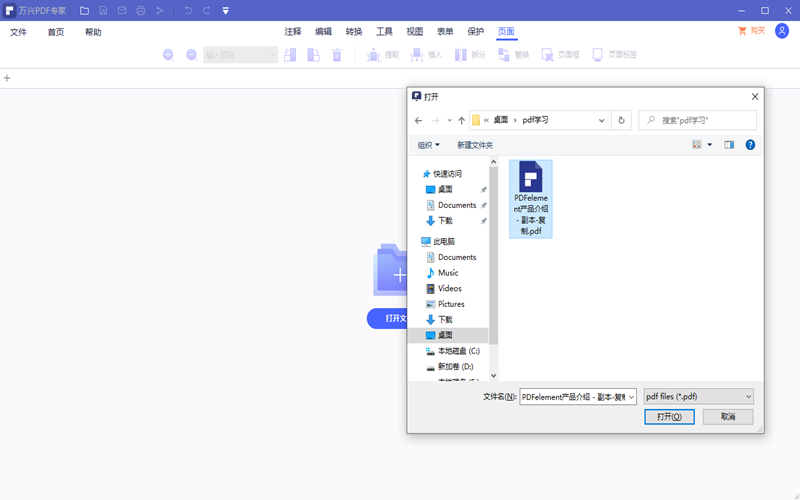Image resolution: width=800 pixels, height=500 pixels.
Task: Click the user account avatar icon
Action: click(x=782, y=32)
